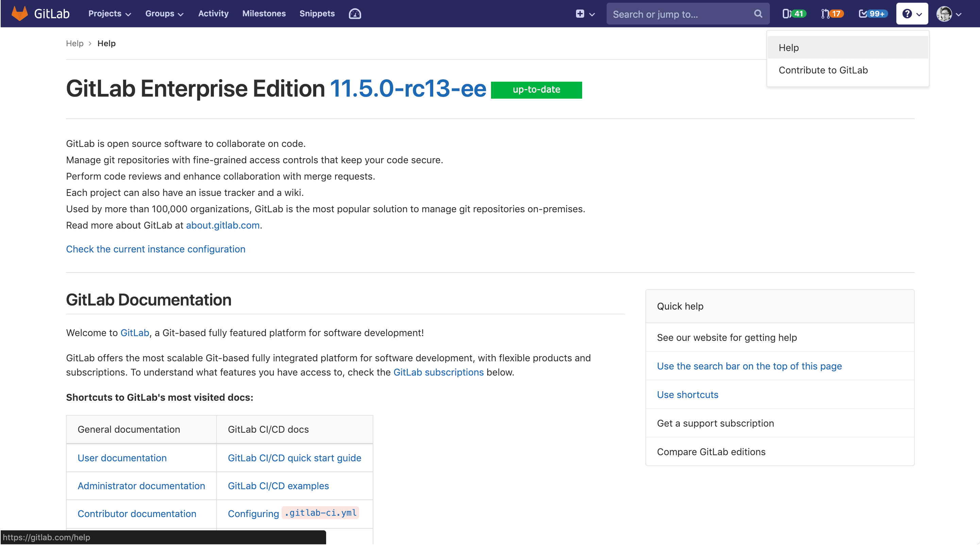Click the green up-to-date version badge
Viewport: 980px width, 545px height.
pyautogui.click(x=536, y=90)
